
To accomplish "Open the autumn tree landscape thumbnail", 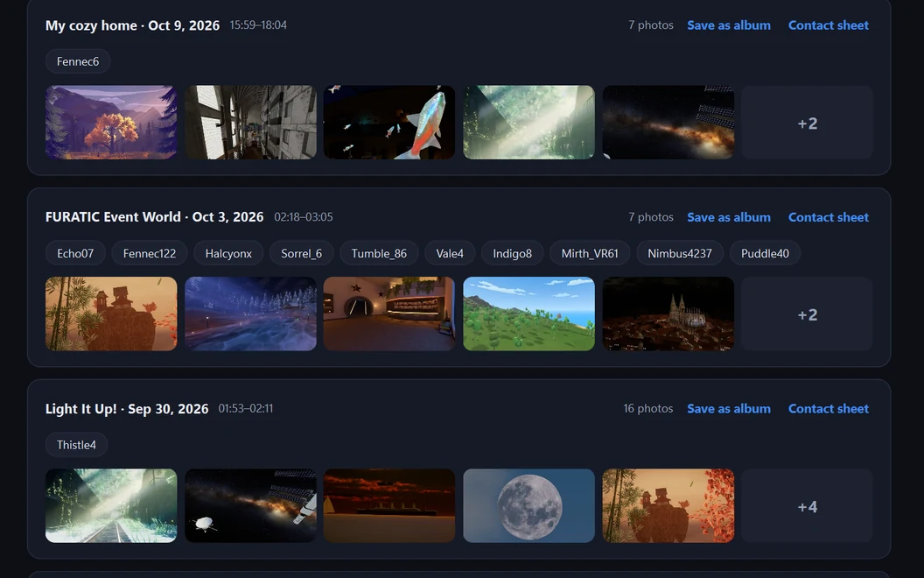I will point(111,123).
